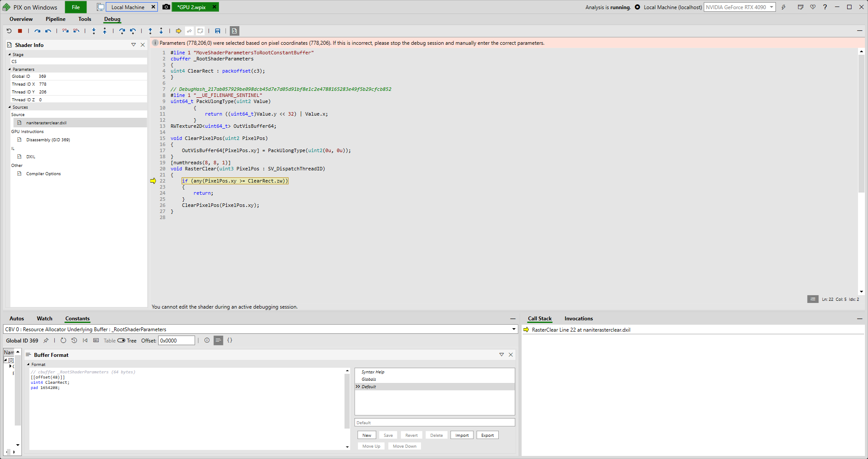Restart the shader debug session

click(x=9, y=31)
